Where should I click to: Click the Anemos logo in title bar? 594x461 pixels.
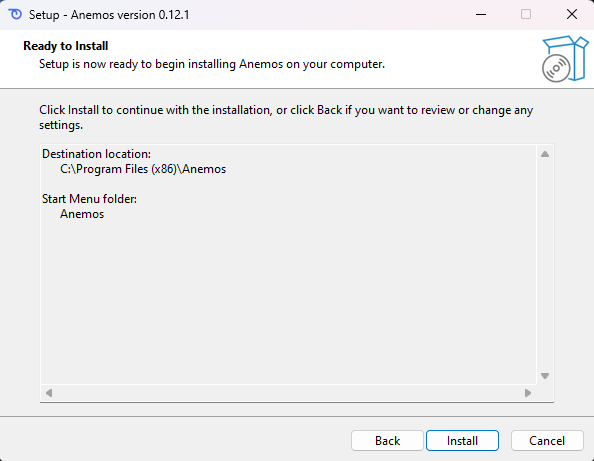[15, 14]
